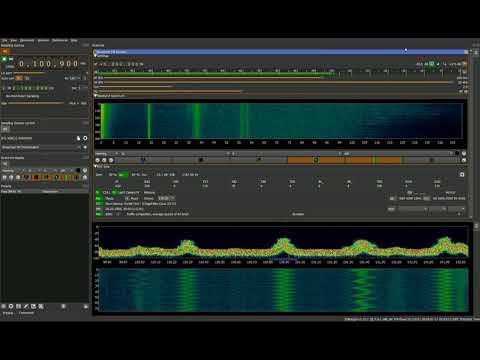Click the black color swatch in left spectrum controls

(x=79, y=170)
